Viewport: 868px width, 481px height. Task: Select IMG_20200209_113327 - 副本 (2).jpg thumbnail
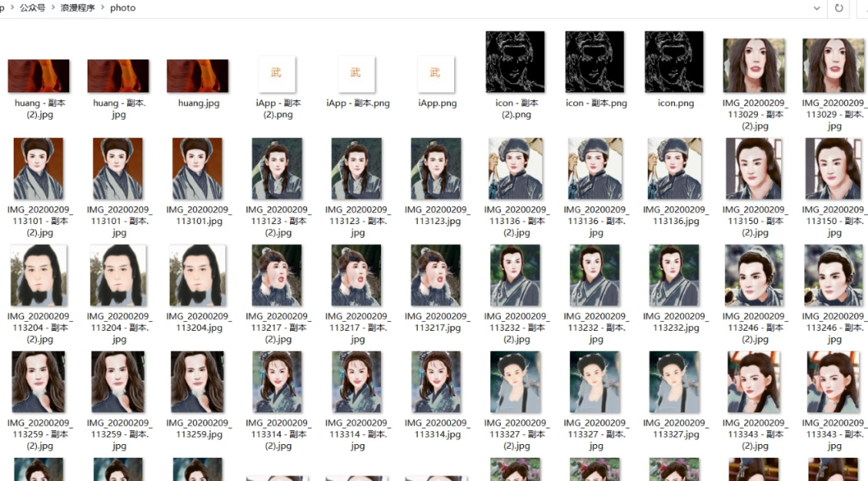tap(515, 381)
